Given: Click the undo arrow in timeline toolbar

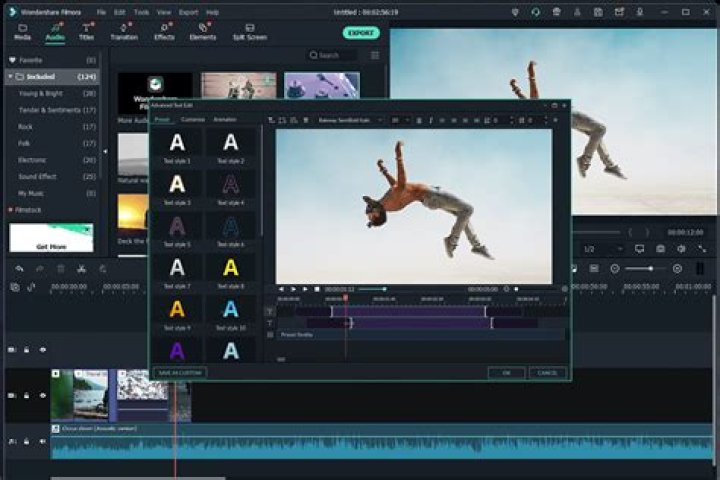Looking at the screenshot, I should [19, 269].
